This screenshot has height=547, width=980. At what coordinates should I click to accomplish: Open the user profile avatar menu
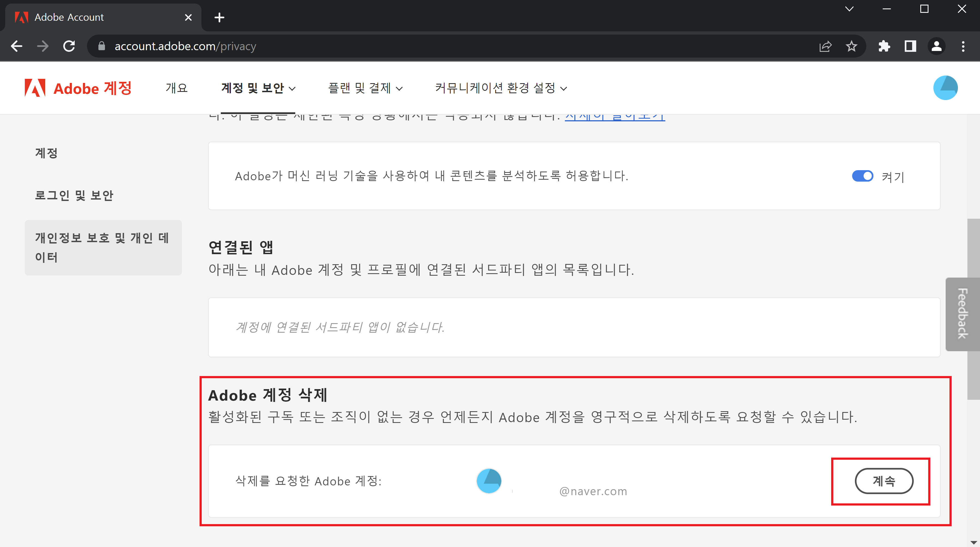click(x=946, y=88)
